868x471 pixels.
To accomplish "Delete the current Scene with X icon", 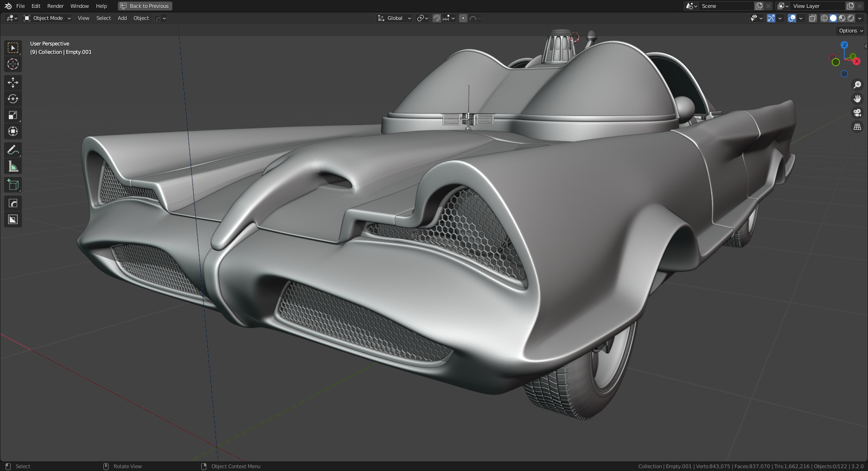I will pyautogui.click(x=768, y=6).
